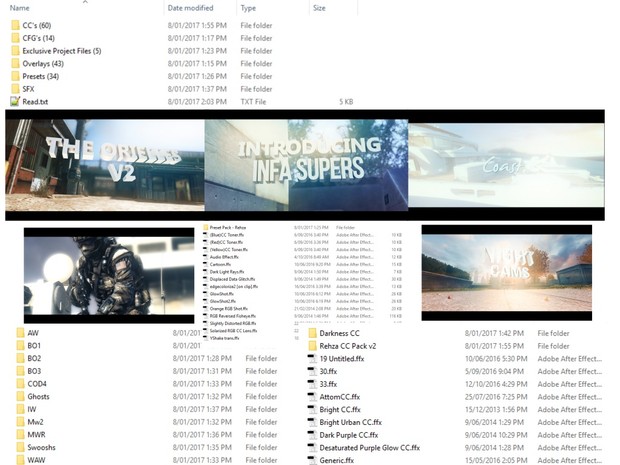Image resolution: width=620 pixels, height=465 pixels.
Task: Click the Bright CC.ffx preset icon
Action: coord(312,409)
